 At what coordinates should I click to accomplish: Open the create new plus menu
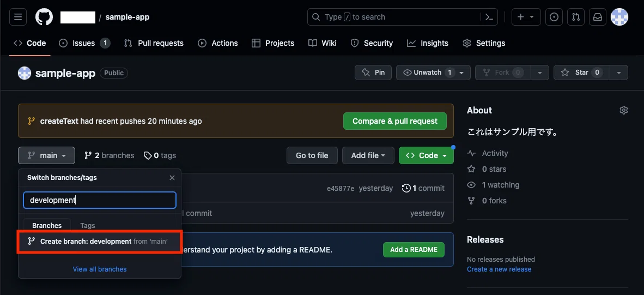coord(526,17)
